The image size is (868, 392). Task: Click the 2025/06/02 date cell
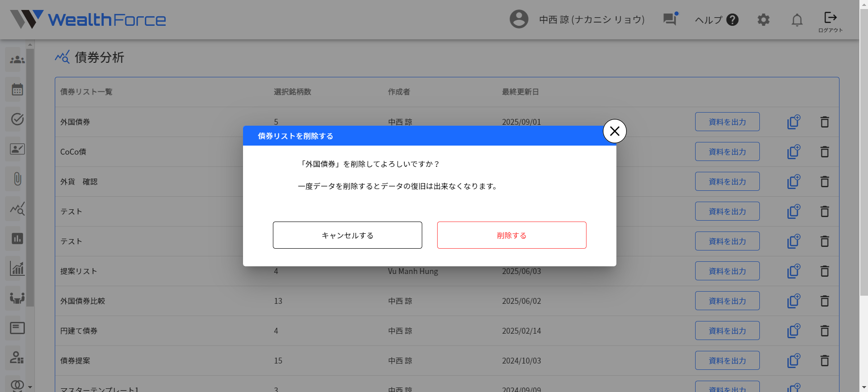pyautogui.click(x=521, y=301)
